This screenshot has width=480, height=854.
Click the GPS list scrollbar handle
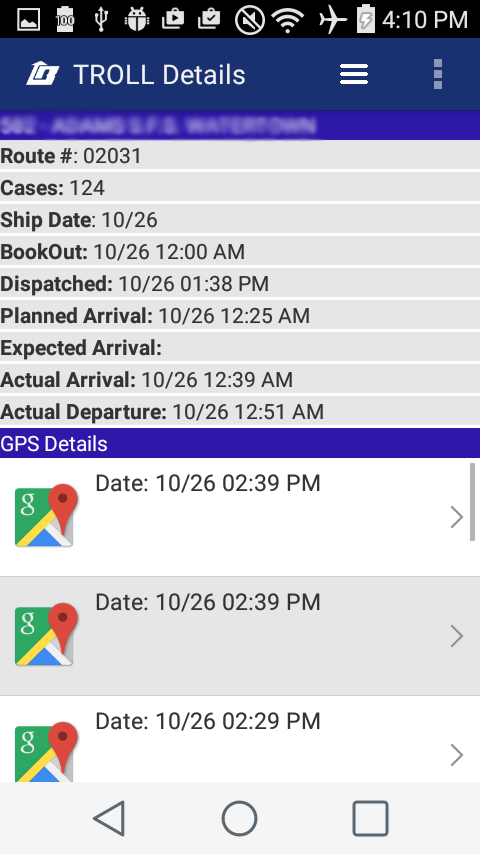pyautogui.click(x=472, y=502)
